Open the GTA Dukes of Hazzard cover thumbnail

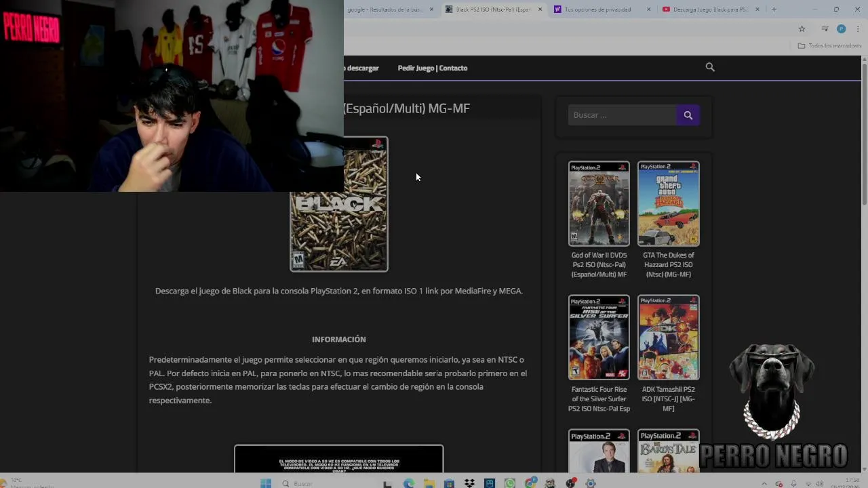point(669,203)
